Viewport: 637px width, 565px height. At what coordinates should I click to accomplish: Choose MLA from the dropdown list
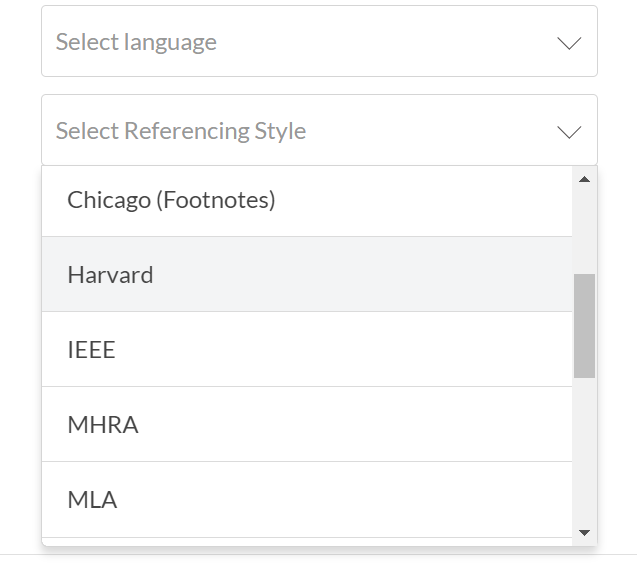307,500
